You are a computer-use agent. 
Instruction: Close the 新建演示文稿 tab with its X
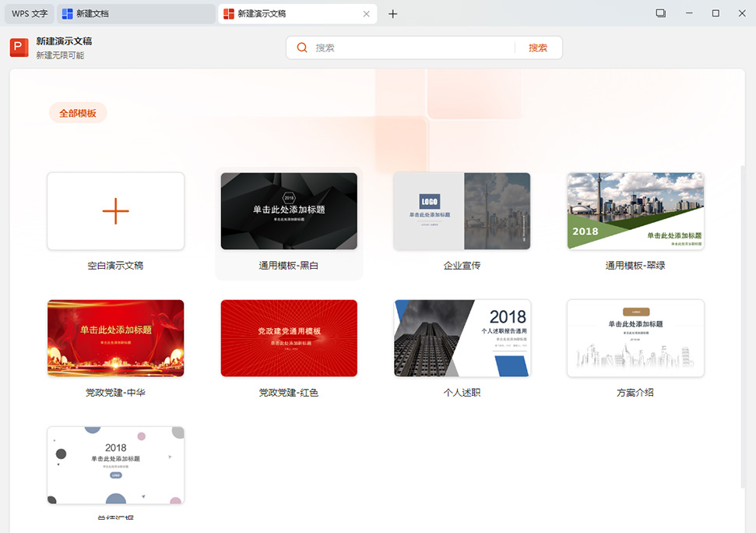point(366,13)
